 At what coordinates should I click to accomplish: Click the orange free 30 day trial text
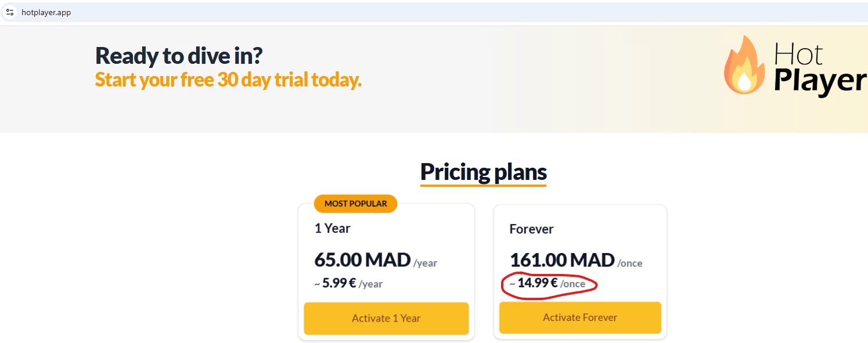click(x=228, y=80)
